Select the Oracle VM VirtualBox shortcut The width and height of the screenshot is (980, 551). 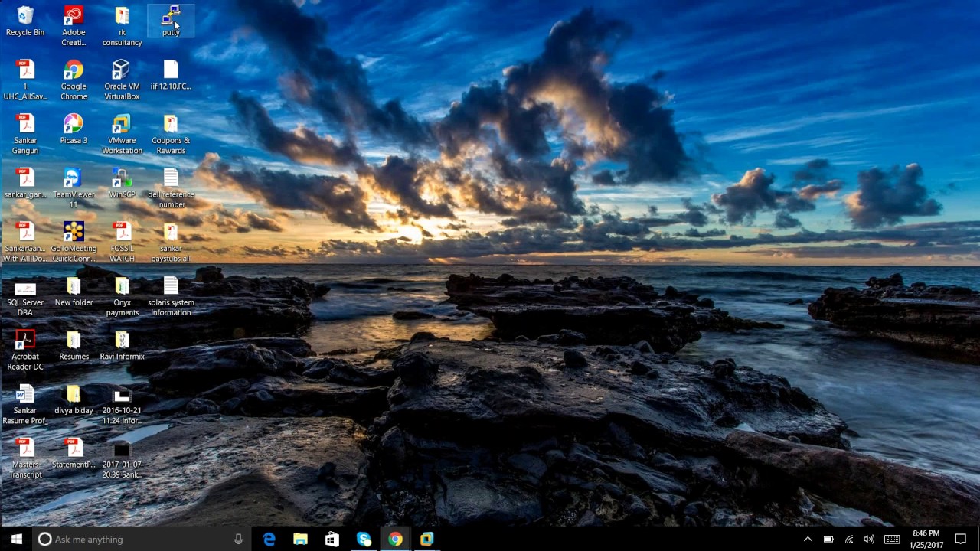click(122, 80)
